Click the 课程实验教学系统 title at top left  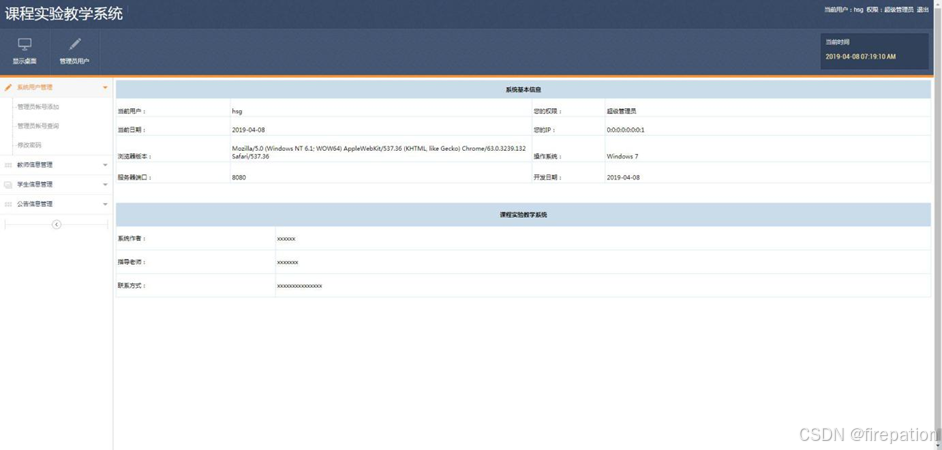64,14
